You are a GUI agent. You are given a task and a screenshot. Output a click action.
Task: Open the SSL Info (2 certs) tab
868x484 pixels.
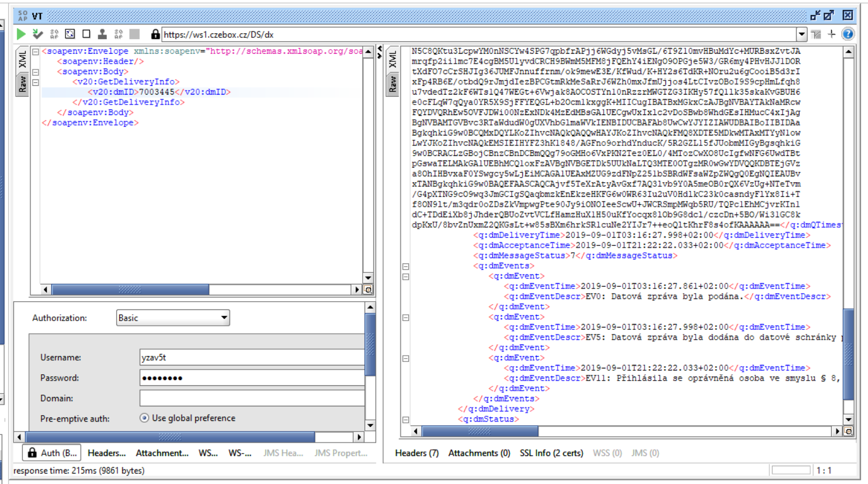(x=551, y=453)
